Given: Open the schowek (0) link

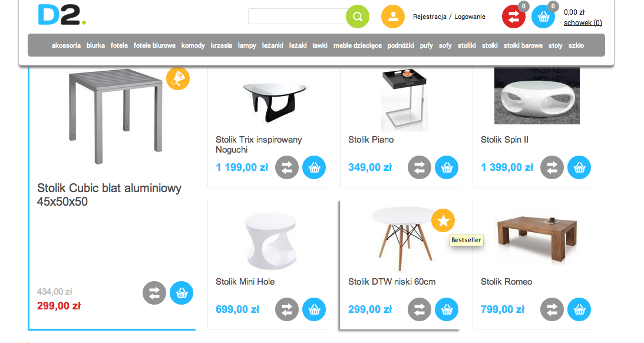Looking at the screenshot, I should pos(583,23).
